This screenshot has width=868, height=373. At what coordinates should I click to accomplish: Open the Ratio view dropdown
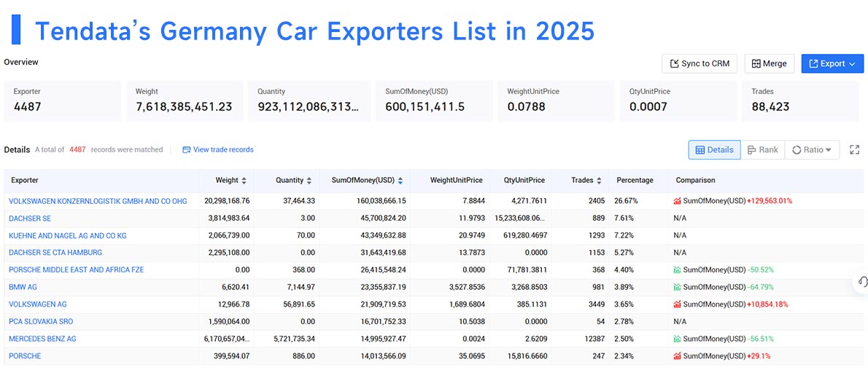pyautogui.click(x=812, y=150)
